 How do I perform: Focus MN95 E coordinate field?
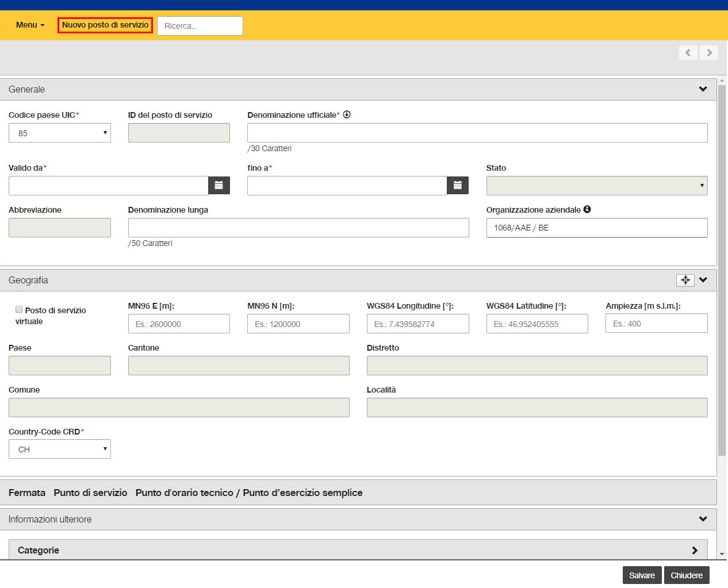(x=179, y=324)
